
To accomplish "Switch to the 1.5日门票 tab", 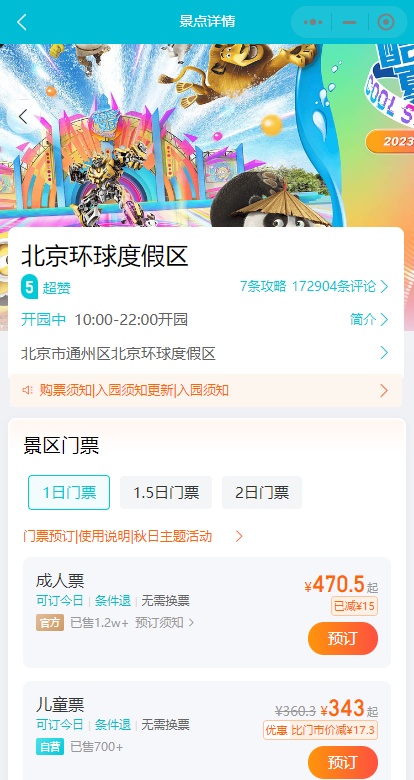I will (166, 492).
